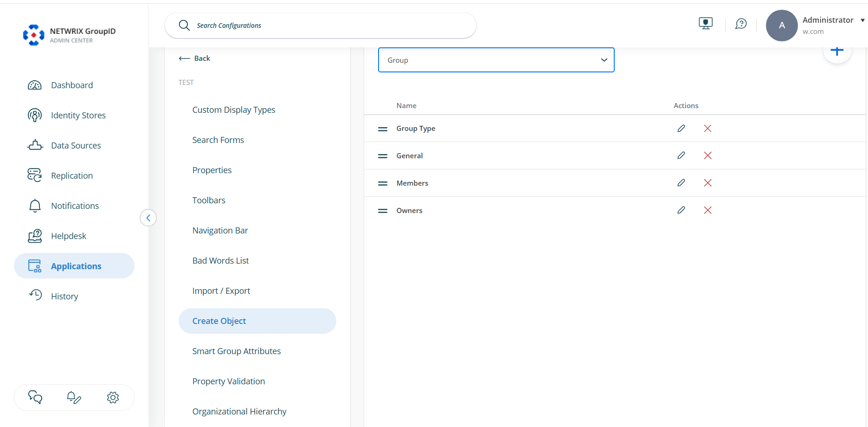The width and height of the screenshot is (868, 427).
Task: Collapse the sidebar with the chevron
Action: click(148, 217)
